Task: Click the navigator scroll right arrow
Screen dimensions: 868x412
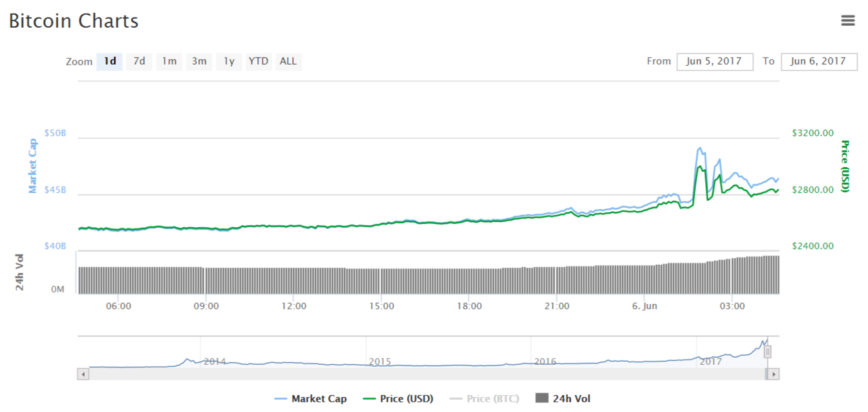Action: click(x=774, y=374)
